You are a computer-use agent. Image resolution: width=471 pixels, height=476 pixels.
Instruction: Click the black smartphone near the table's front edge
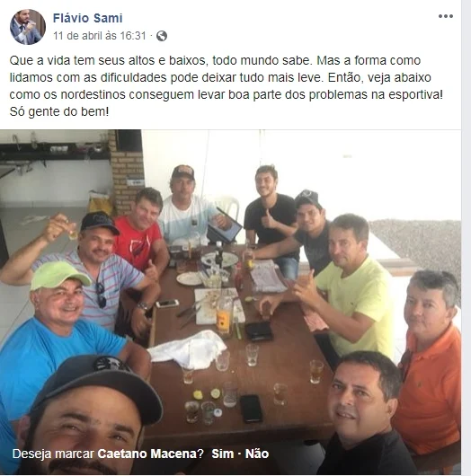[251, 409]
